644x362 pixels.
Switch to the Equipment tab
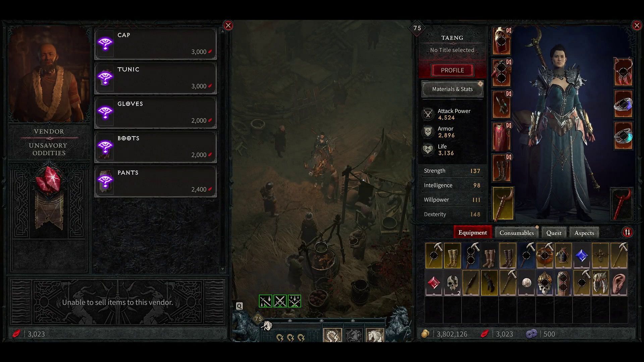472,233
